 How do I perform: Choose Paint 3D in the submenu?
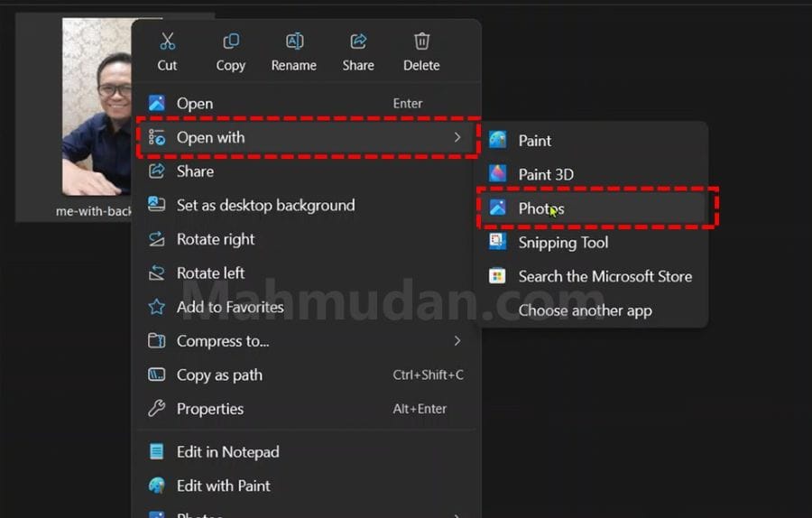545,174
